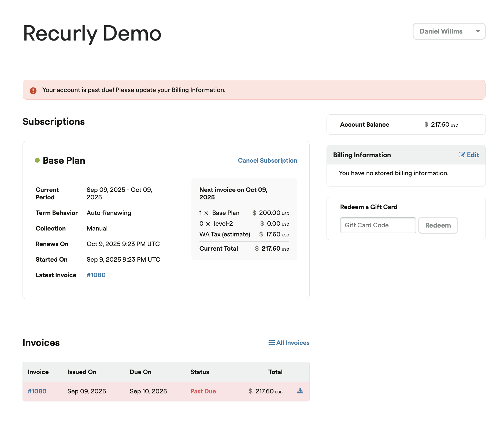Click the Sep 10, 2025 due date cell
The image size is (504, 446).
tap(148, 391)
